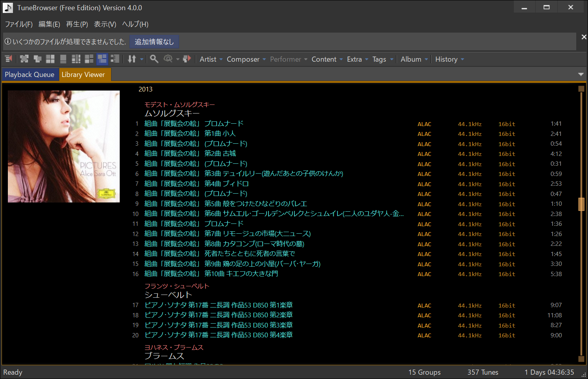Viewport: 588px width, 379px height.
Task: Click the 追加情報なし button
Action: (154, 42)
